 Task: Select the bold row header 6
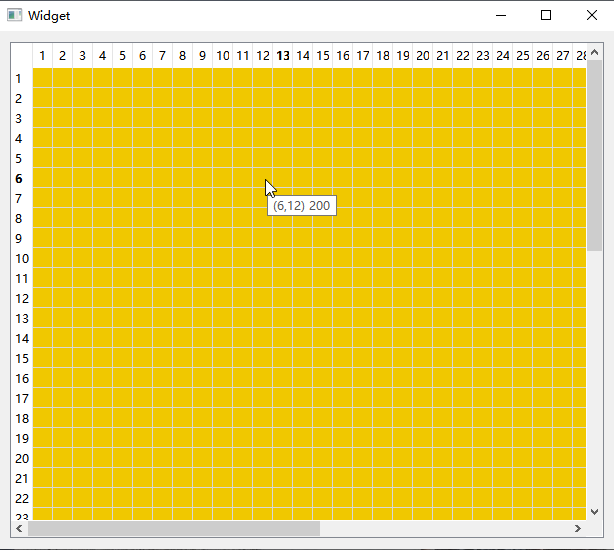pyautogui.click(x=22, y=178)
